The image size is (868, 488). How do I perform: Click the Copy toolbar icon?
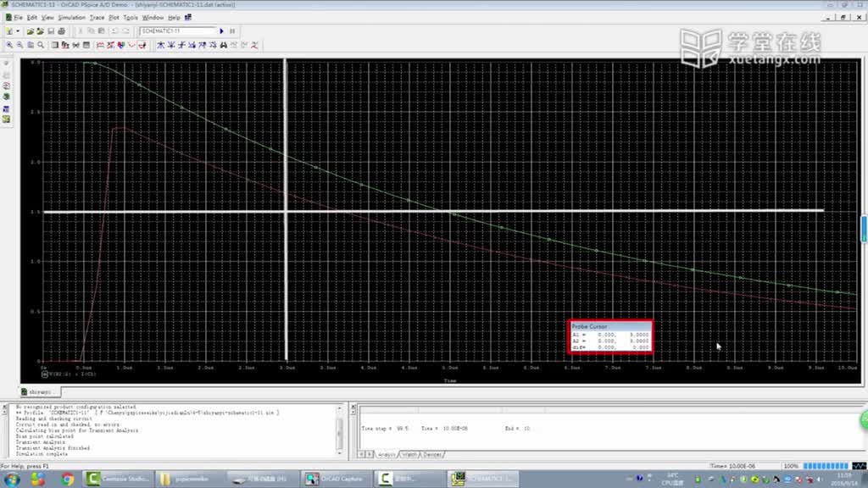click(x=91, y=31)
